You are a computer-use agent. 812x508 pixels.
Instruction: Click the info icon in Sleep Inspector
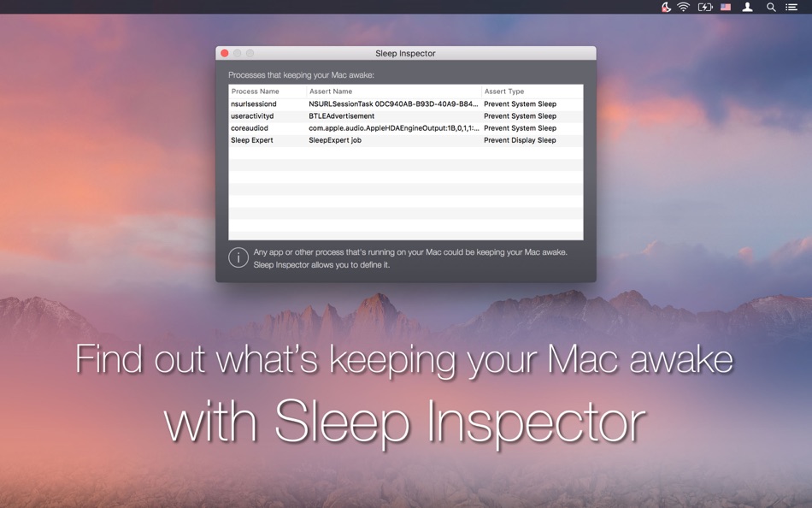tap(238, 257)
